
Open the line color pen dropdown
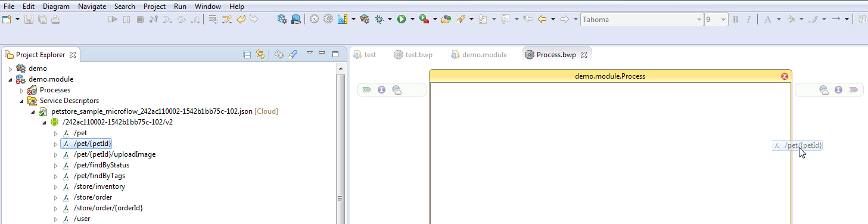pos(824,19)
